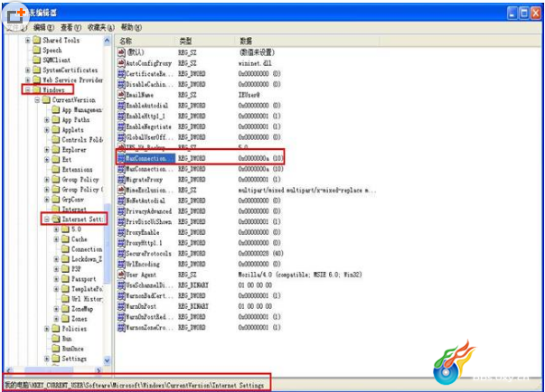Select the WarnonZoneCro... value name
545x392 pixels.
pos(149,327)
